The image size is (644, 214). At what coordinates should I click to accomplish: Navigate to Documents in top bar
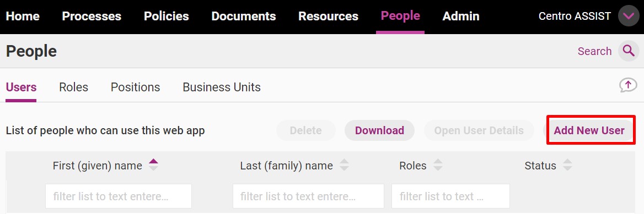click(x=244, y=16)
